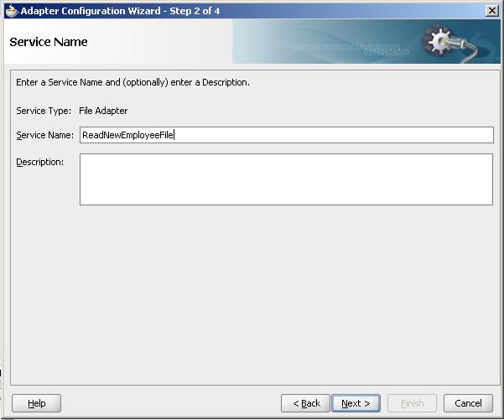Click the instruction text about entering a Service Name
Image resolution: width=504 pixels, height=420 pixels.
(132, 83)
